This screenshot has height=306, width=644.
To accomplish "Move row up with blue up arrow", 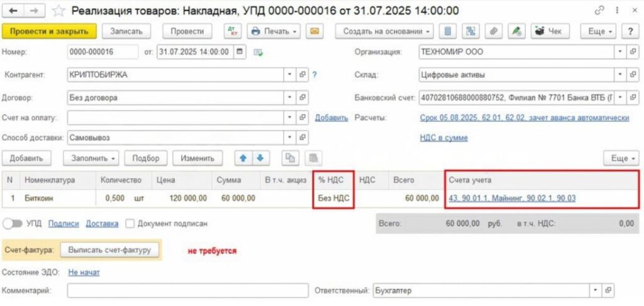I will (x=243, y=158).
